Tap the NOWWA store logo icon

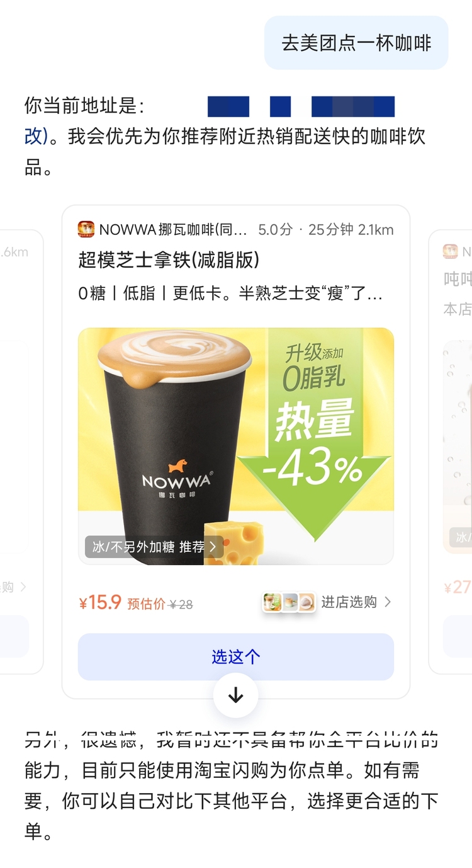(x=86, y=229)
